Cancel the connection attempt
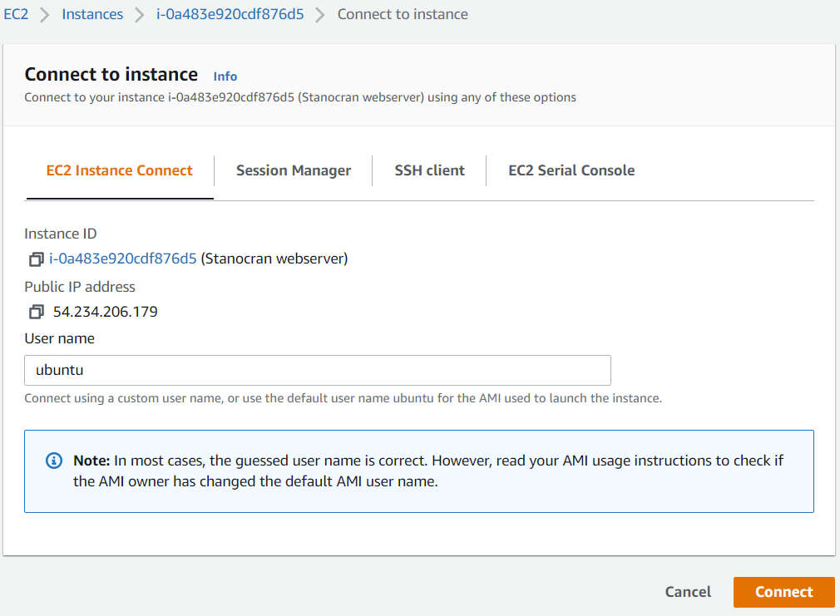The image size is (840, 616). pos(687,592)
